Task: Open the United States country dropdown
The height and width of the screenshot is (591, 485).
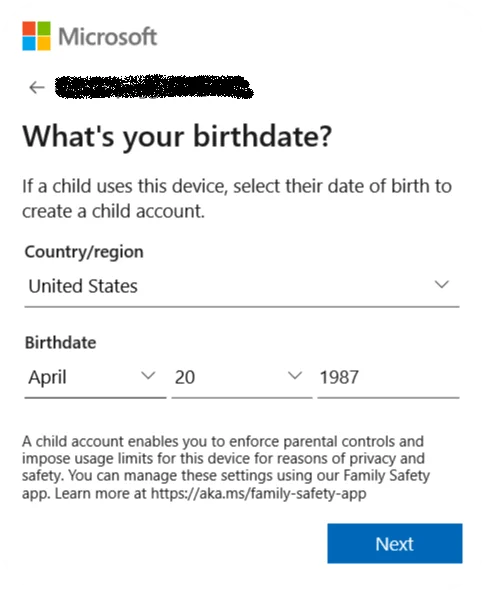Action: 242,286
